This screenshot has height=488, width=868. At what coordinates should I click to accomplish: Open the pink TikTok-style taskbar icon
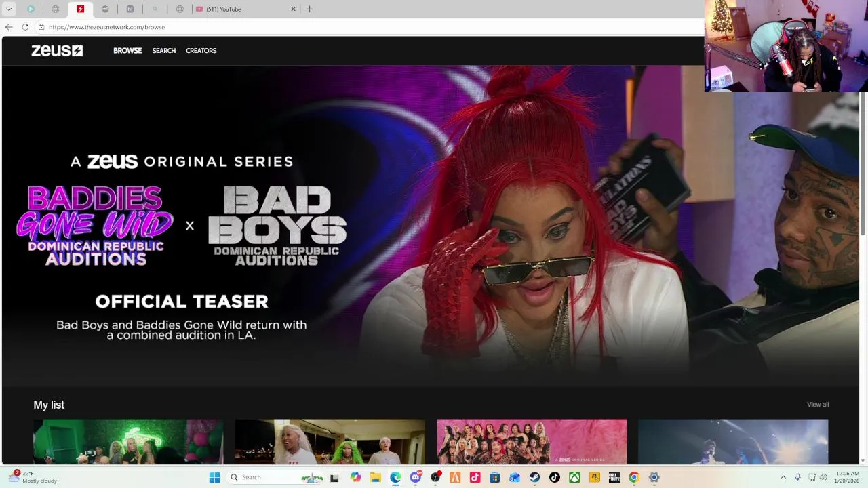475,477
